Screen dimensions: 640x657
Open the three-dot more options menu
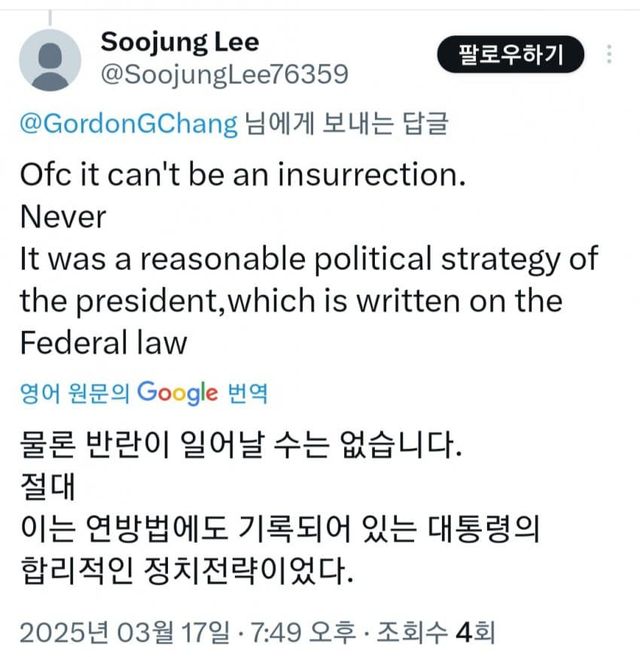click(611, 55)
